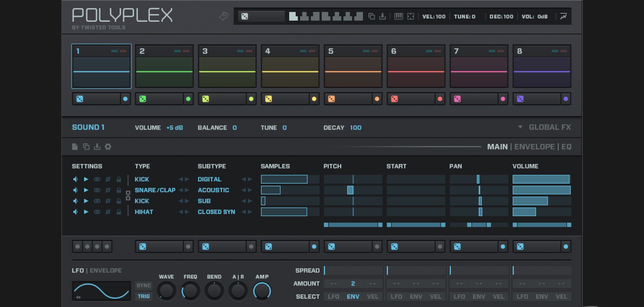
Task: Toggle the randomize dot below Samples column
Action: (x=314, y=247)
